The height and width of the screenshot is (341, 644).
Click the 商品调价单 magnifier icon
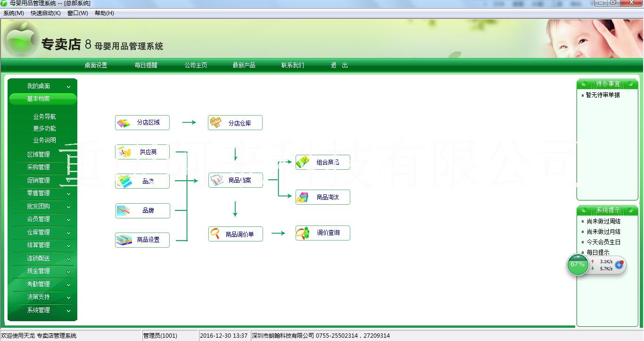[215, 234]
